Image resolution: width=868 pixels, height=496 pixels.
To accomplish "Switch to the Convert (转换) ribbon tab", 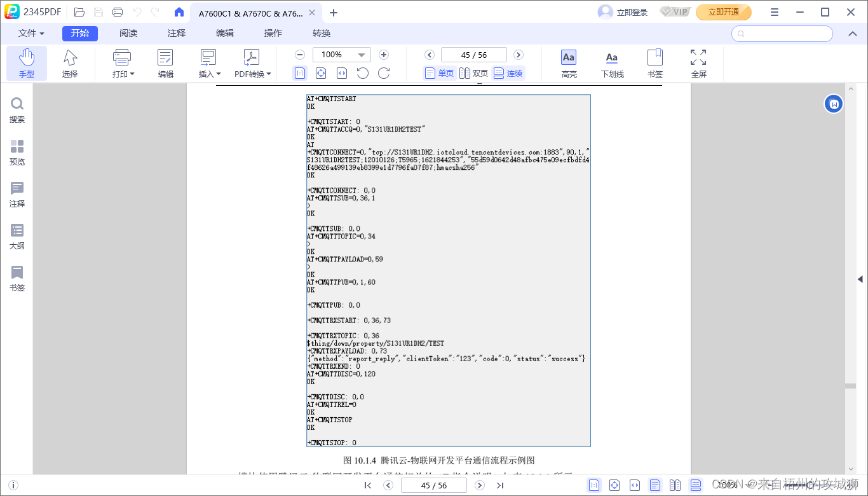I will tap(322, 33).
